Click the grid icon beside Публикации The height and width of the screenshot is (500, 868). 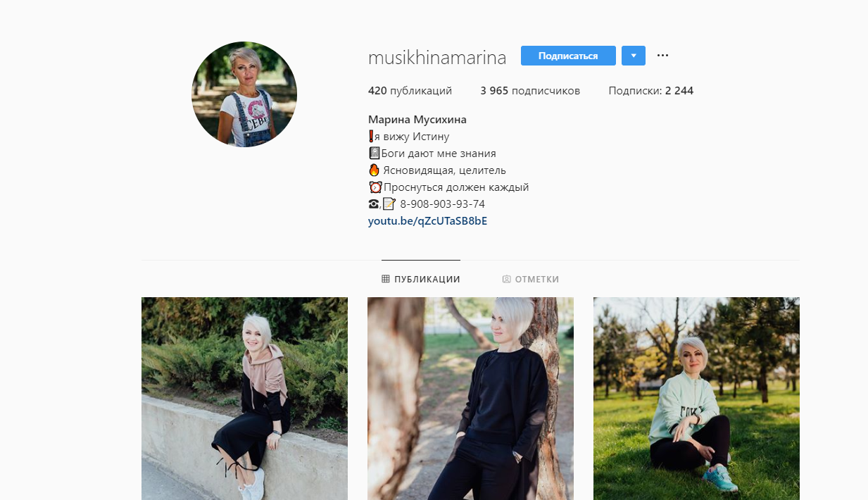click(386, 280)
